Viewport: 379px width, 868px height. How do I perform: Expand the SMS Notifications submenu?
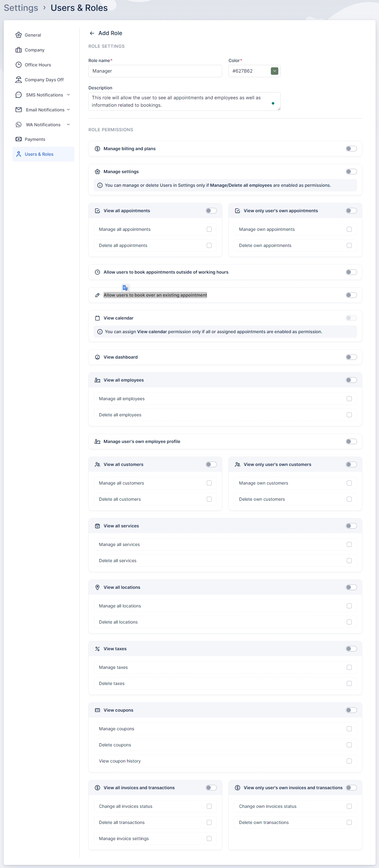[68, 95]
